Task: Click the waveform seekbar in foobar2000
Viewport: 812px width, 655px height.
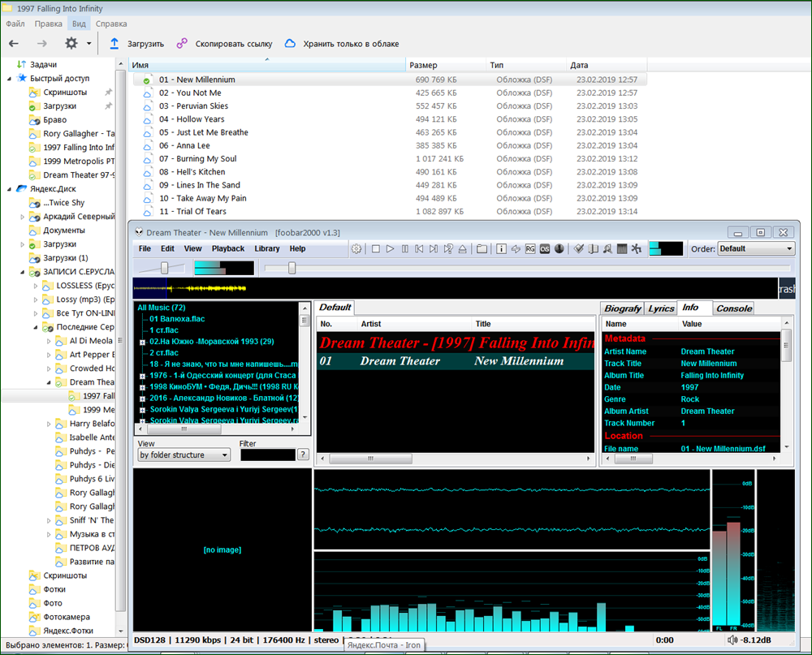Action: click(x=456, y=288)
